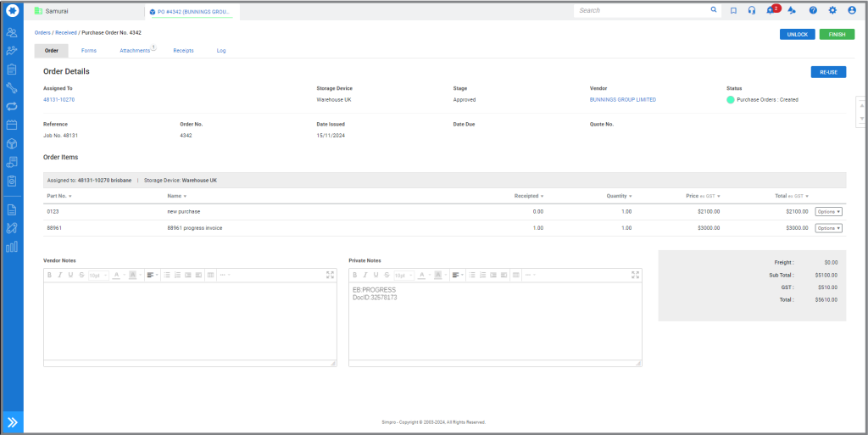Screen dimensions: 868x435
Task: Sort by Part No. column header
Action: (x=60, y=196)
